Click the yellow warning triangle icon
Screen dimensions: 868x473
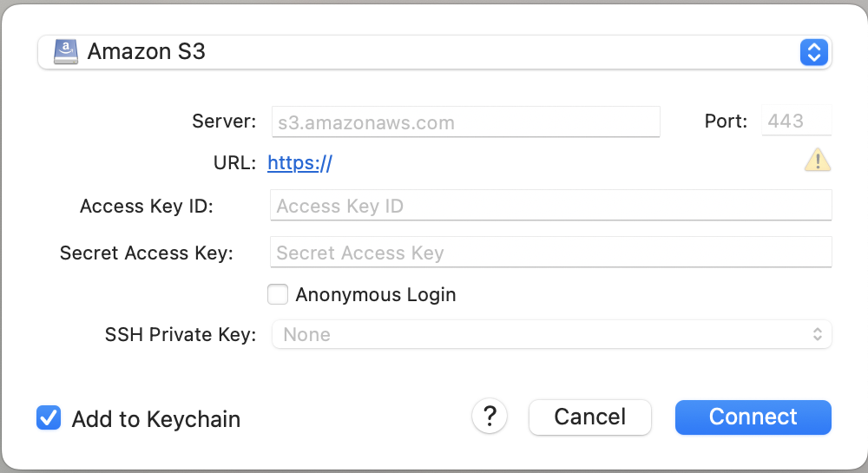pos(817,161)
